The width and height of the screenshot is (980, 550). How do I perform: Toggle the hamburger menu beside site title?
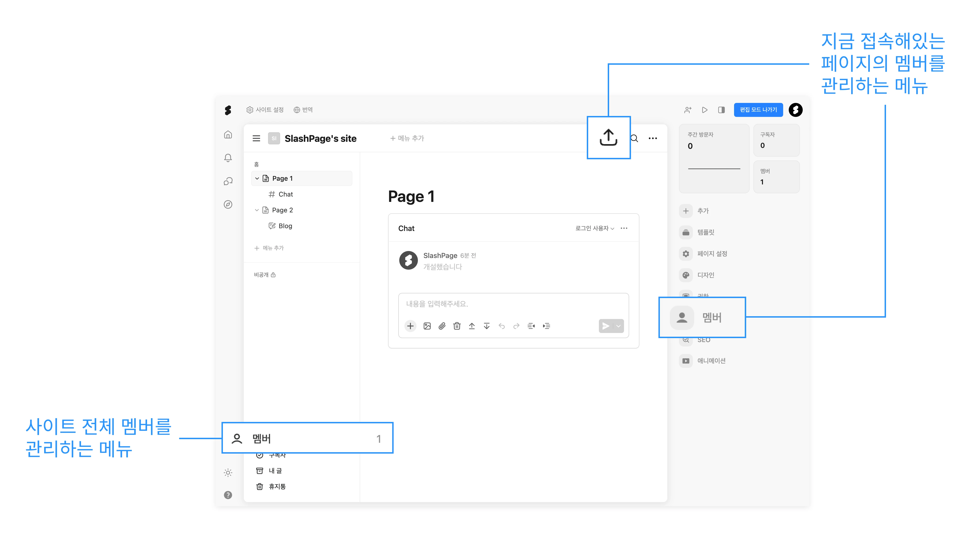coord(256,139)
